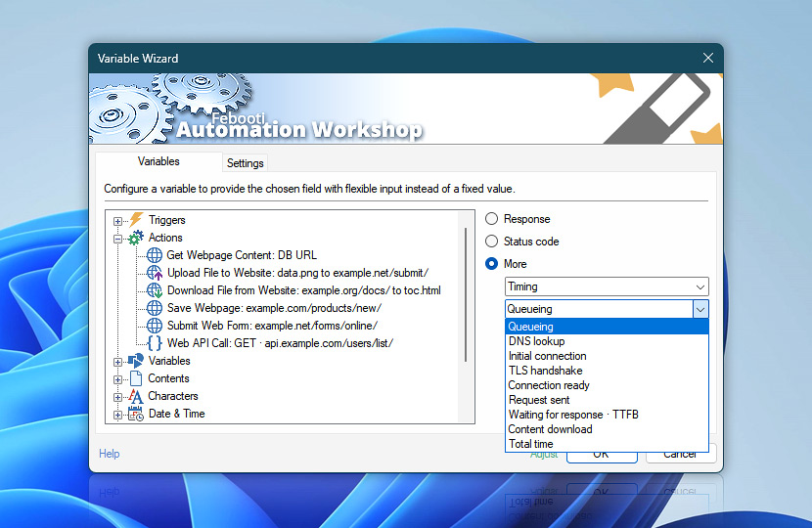Viewport: 812px width, 528px height.
Task: Choose TLS handshake option
Action: [607, 371]
